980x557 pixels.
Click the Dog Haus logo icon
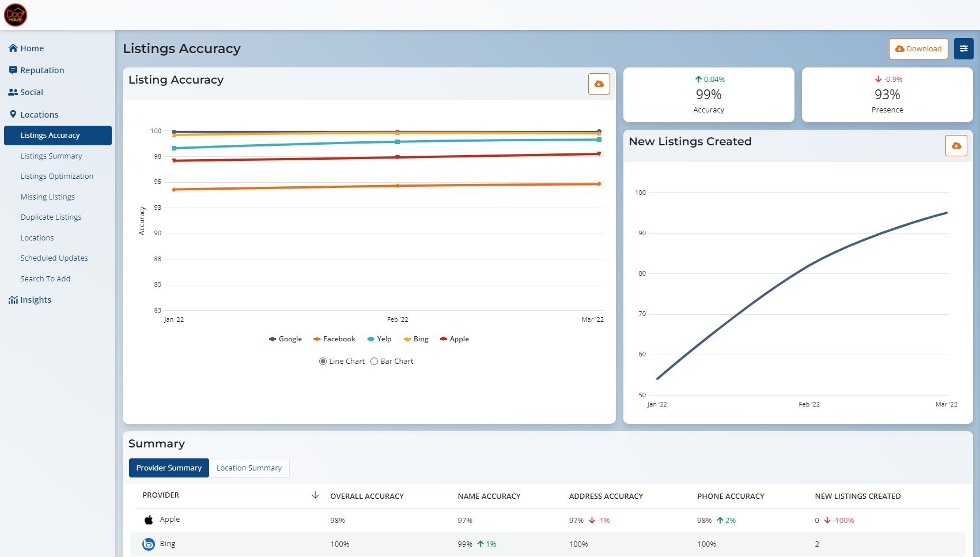[16, 15]
